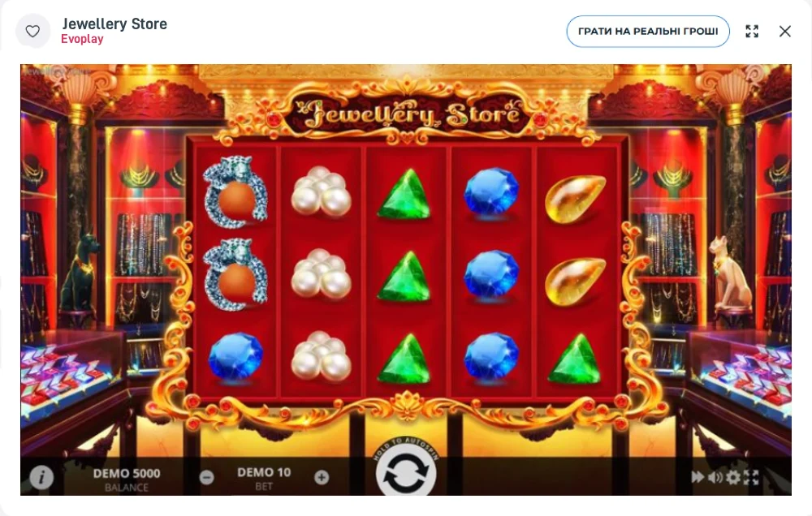Viewport: 812px width, 516px height.
Task: Click the top green emerald symbol
Action: click(x=404, y=194)
